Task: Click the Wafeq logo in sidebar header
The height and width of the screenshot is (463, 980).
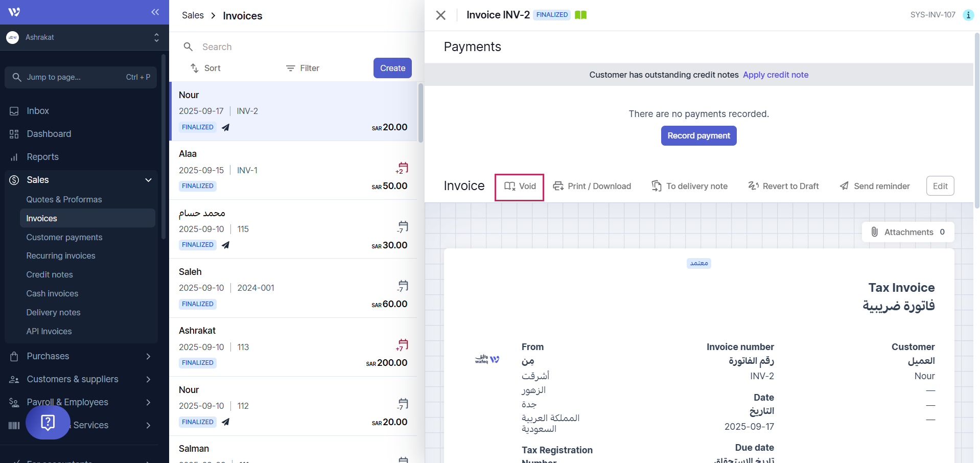Action: (14, 12)
